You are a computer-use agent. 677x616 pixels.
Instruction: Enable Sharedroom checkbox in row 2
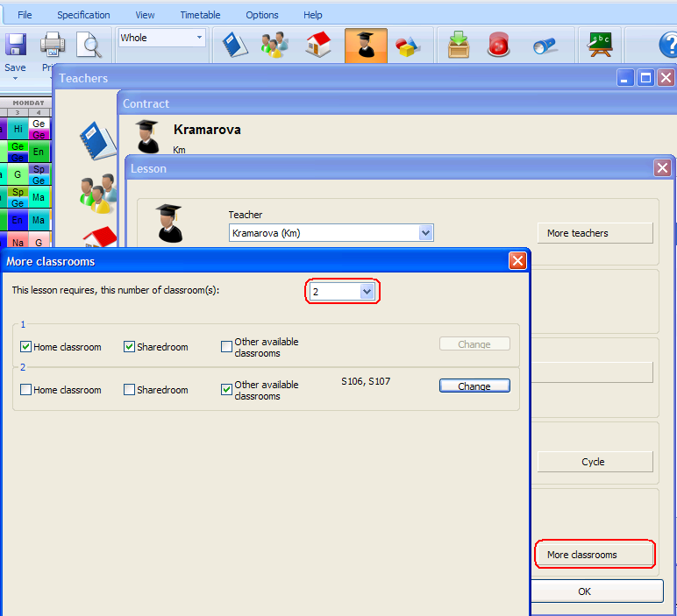130,390
